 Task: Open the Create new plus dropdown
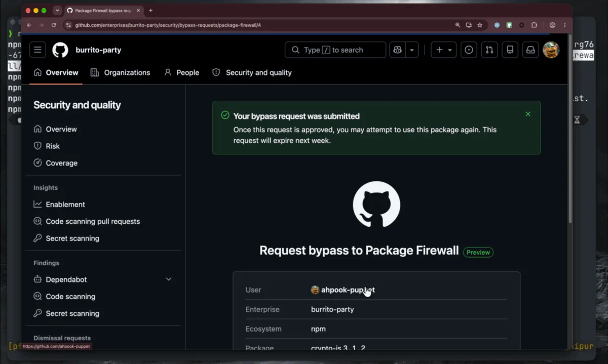[444, 50]
